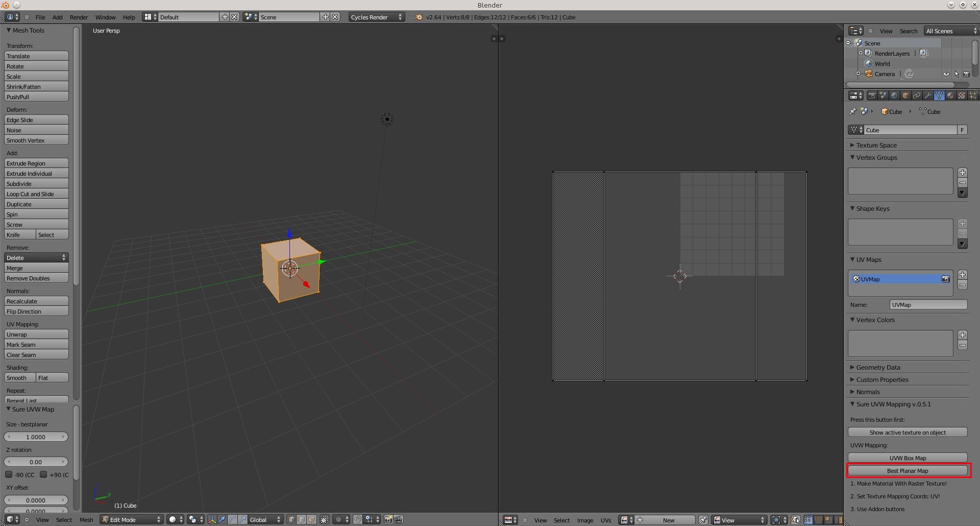Viewport: 980px width, 526px height.
Task: Click the Best Planar Map button
Action: pos(908,471)
